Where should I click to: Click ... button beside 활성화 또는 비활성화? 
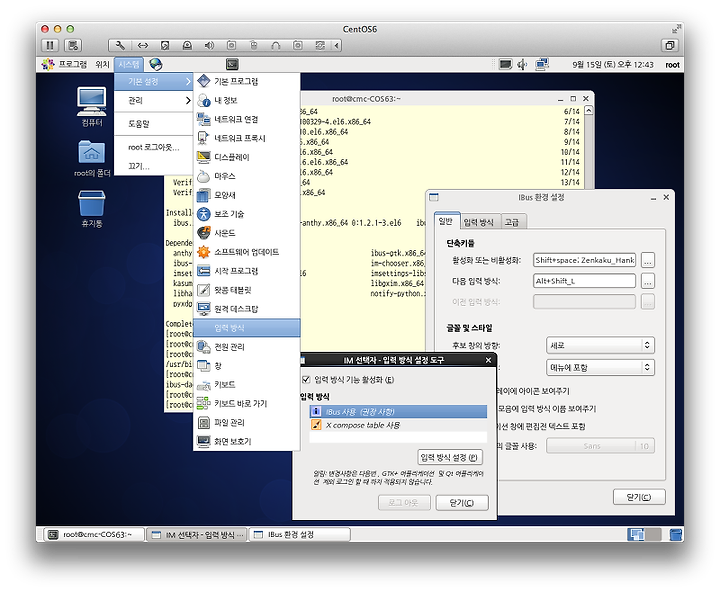pyautogui.click(x=647, y=260)
